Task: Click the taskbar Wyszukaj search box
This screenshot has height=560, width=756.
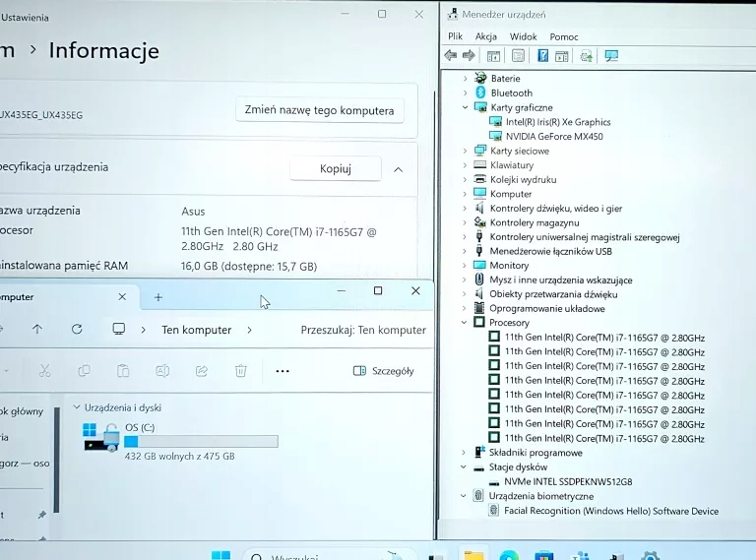Action: point(328,555)
